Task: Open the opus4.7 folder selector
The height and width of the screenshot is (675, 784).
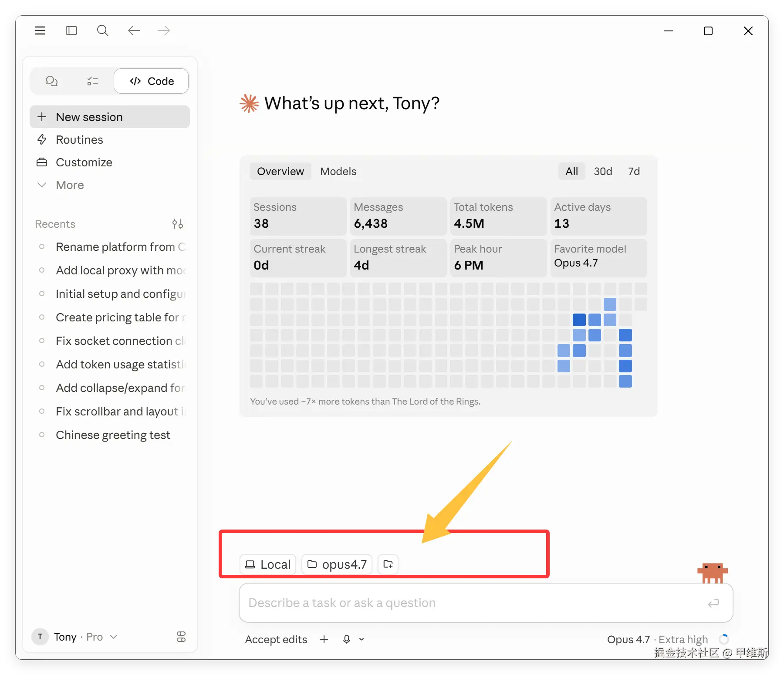Action: click(337, 564)
